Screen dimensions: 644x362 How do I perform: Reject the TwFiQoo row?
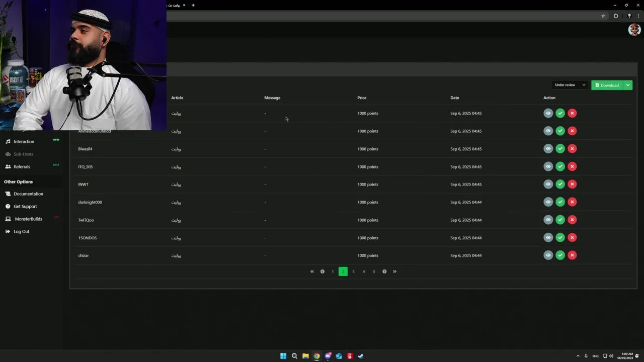pos(572,220)
